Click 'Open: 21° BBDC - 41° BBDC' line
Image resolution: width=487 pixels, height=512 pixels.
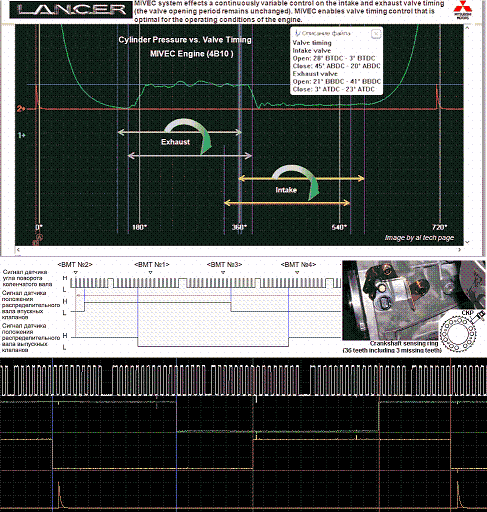click(x=337, y=81)
